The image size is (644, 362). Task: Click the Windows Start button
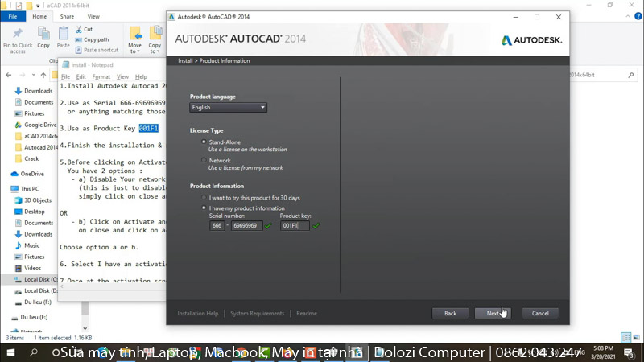[12, 352]
